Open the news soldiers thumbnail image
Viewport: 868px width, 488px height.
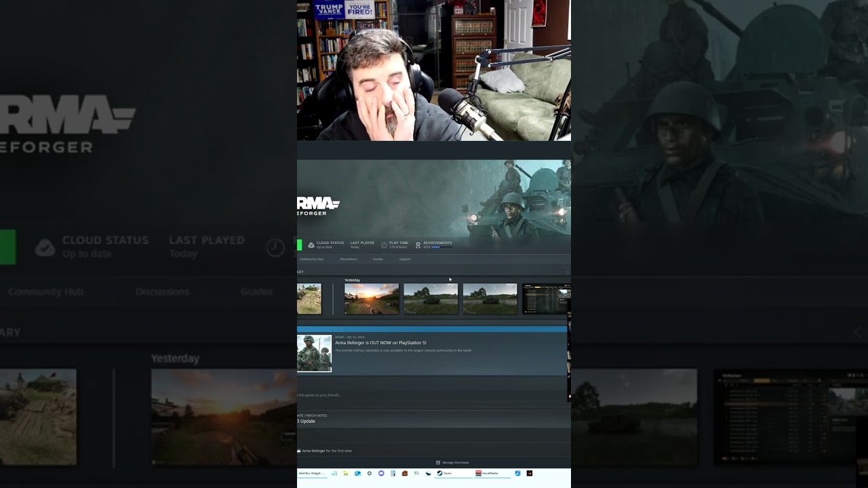tap(314, 353)
